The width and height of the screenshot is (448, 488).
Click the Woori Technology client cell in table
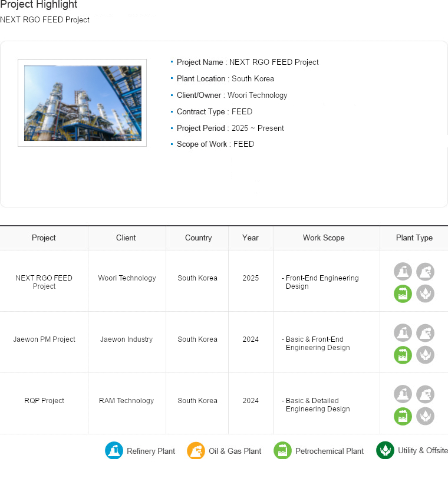click(127, 278)
